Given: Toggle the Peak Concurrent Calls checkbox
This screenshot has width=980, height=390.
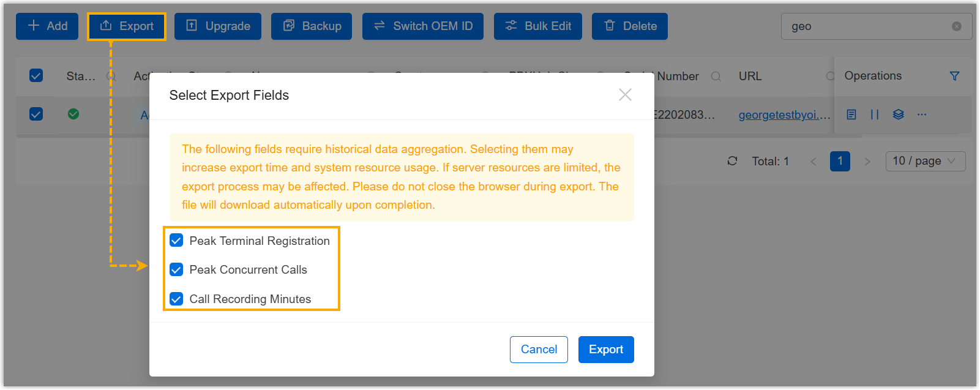Looking at the screenshot, I should tap(176, 270).
